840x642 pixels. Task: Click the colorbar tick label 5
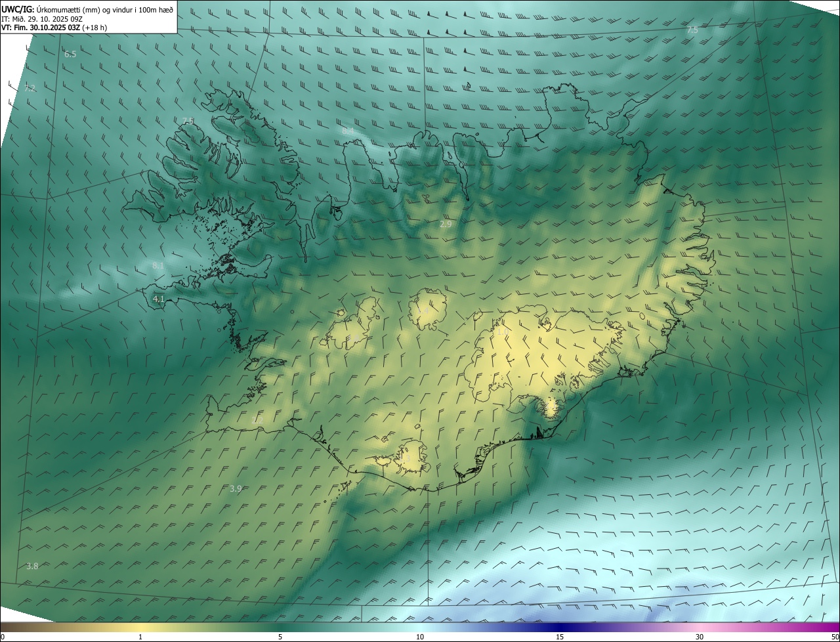(x=280, y=637)
